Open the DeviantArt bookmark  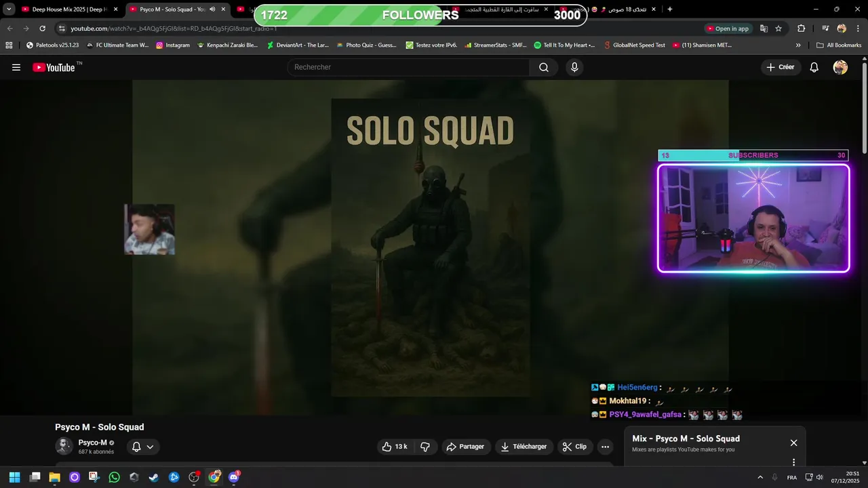tap(298, 45)
